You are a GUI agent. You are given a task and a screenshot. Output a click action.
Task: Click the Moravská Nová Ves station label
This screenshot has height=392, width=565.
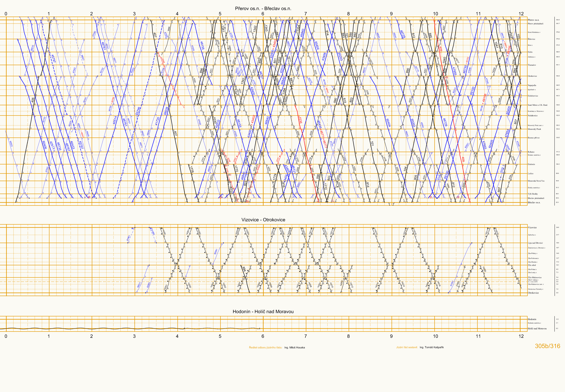coord(536,181)
